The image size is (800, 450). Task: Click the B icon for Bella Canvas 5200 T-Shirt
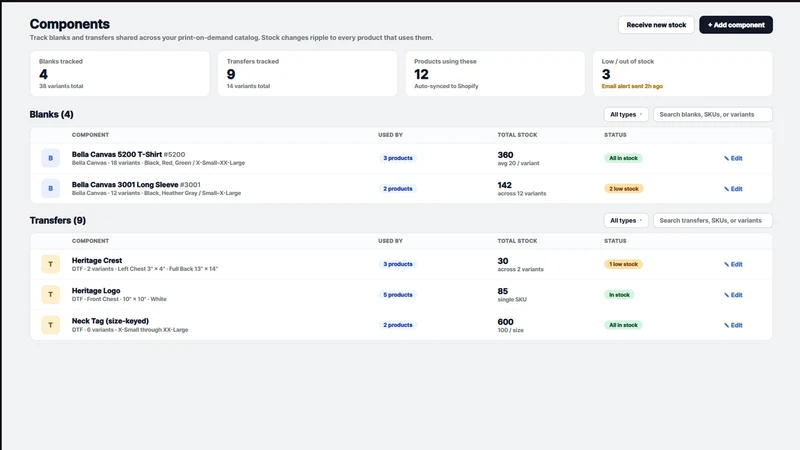tap(51, 158)
